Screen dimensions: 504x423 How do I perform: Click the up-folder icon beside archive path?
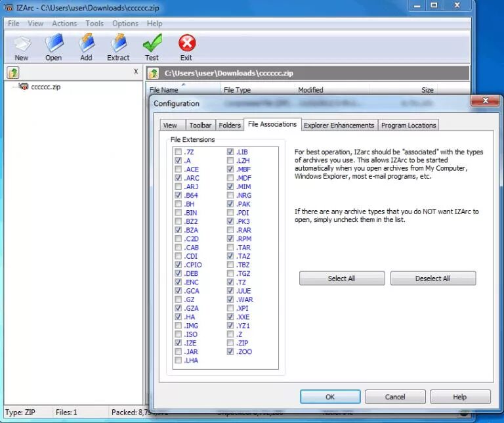click(154, 73)
